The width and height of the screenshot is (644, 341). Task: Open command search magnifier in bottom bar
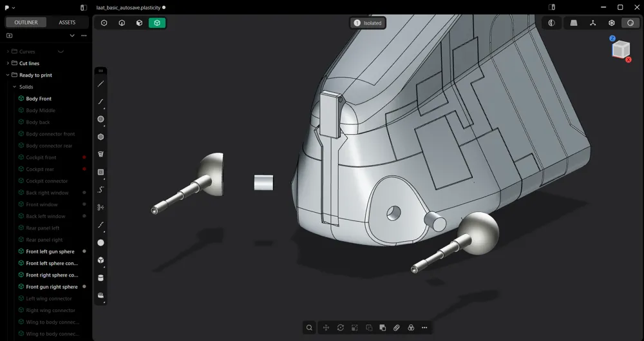(x=309, y=328)
